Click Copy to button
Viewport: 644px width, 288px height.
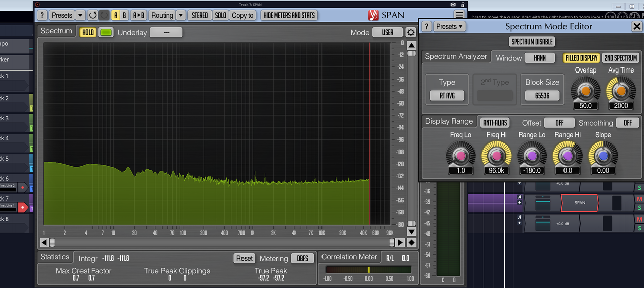243,15
